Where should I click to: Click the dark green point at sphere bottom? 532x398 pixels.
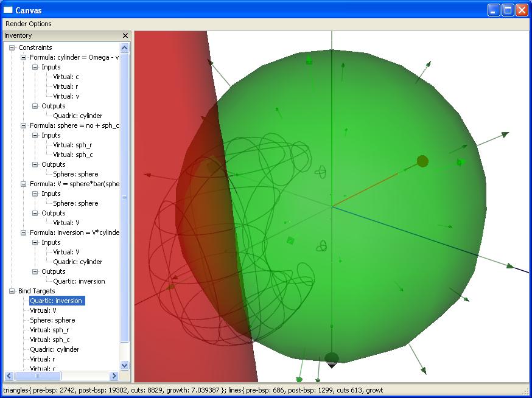point(331,358)
